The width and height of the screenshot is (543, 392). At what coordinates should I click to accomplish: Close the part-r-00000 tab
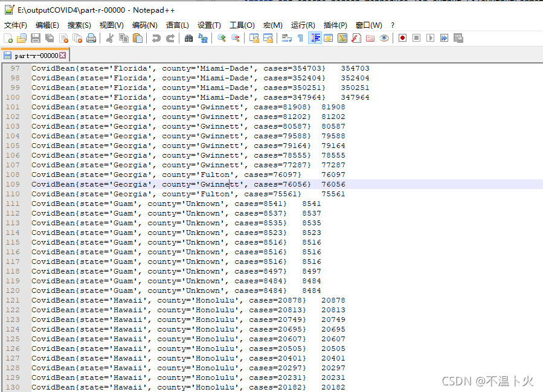click(x=63, y=56)
